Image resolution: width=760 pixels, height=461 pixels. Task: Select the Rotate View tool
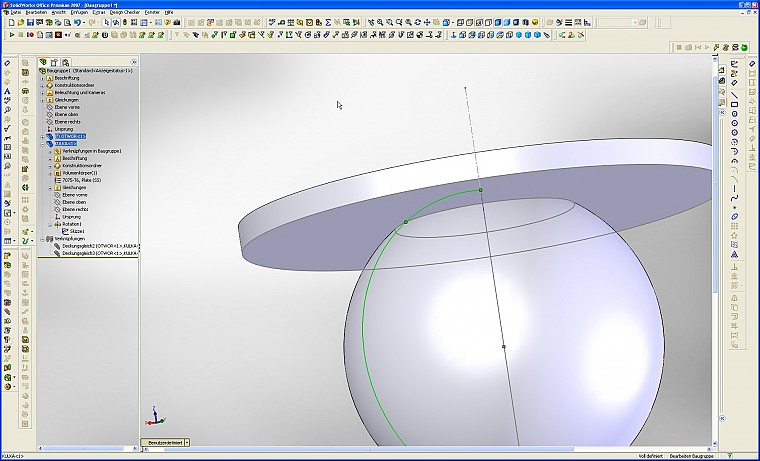417,22
